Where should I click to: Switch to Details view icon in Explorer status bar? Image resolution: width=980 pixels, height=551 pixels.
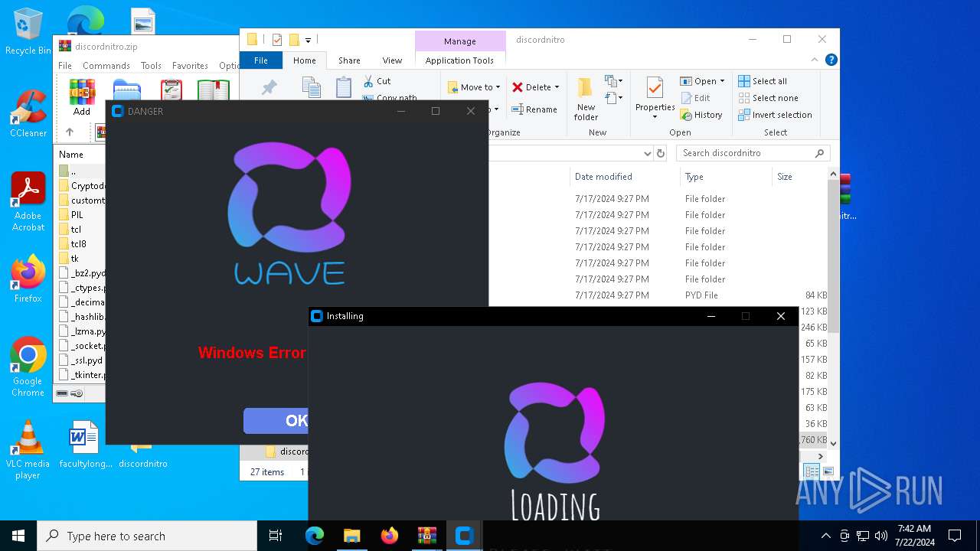812,471
